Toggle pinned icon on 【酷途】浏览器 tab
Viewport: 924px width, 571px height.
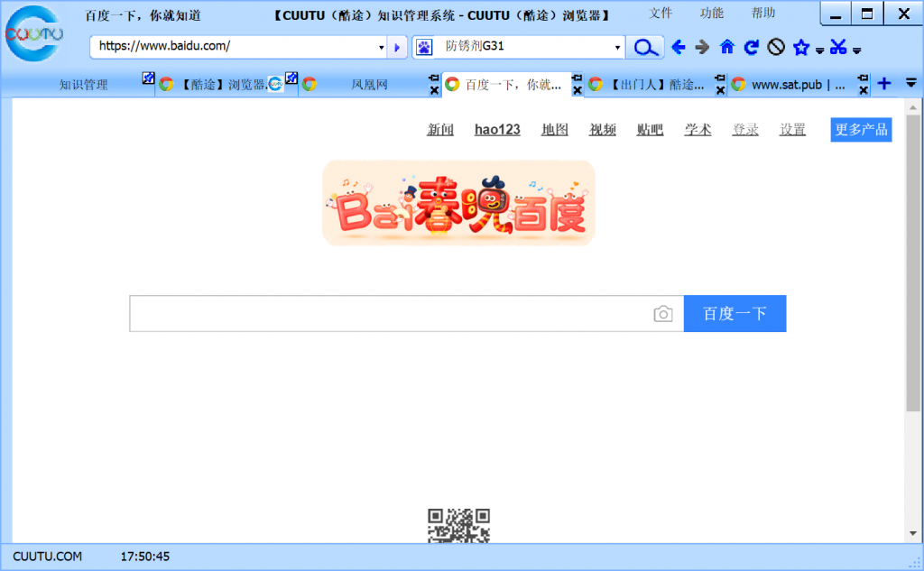(291, 78)
